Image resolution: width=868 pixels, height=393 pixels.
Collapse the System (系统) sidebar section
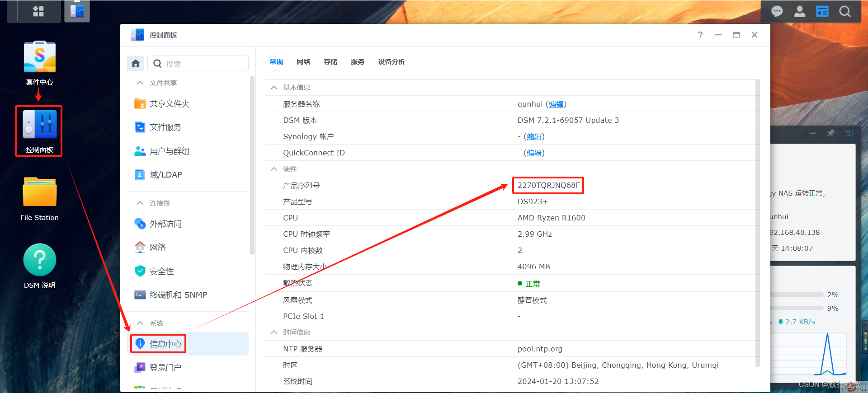[140, 323]
